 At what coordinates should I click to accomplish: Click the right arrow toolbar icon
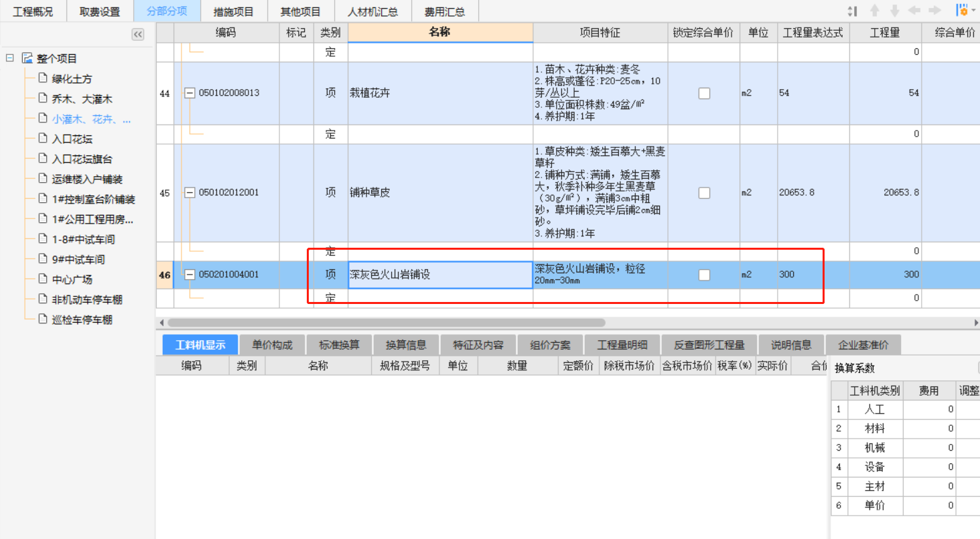(x=935, y=11)
